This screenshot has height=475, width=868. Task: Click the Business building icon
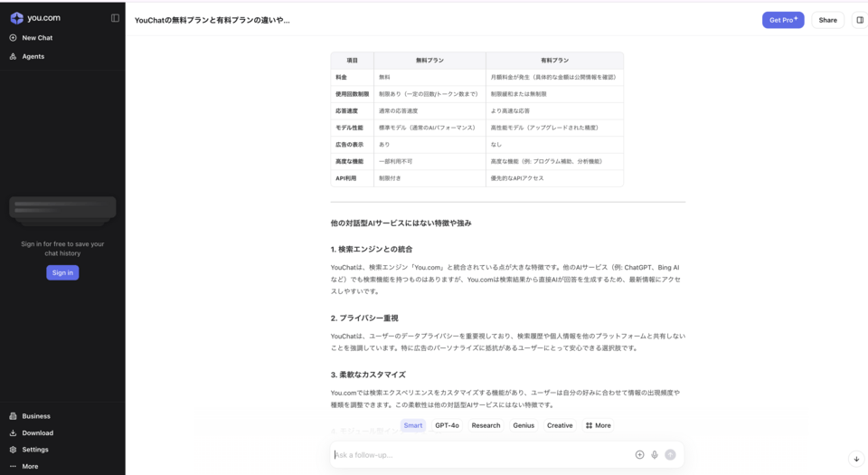[13, 416]
